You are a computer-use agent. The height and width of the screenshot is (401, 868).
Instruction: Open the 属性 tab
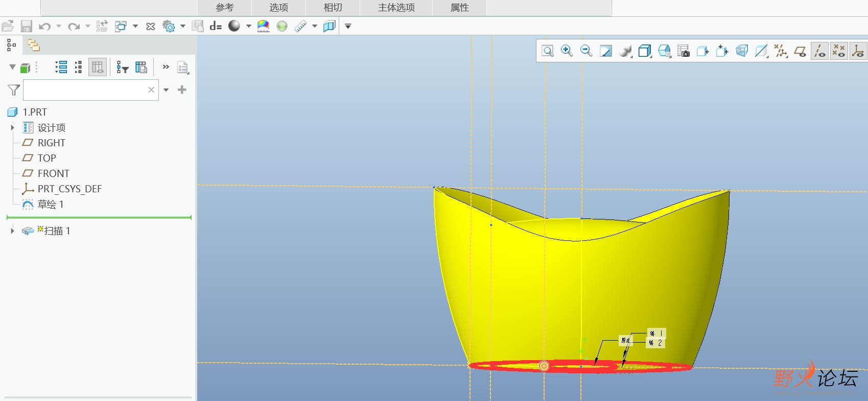(460, 8)
